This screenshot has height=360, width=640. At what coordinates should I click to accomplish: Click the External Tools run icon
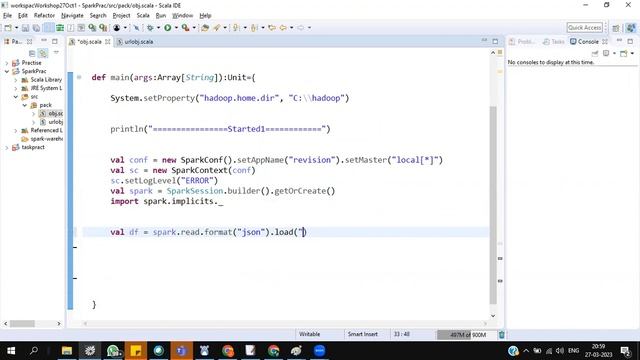click(x=185, y=28)
